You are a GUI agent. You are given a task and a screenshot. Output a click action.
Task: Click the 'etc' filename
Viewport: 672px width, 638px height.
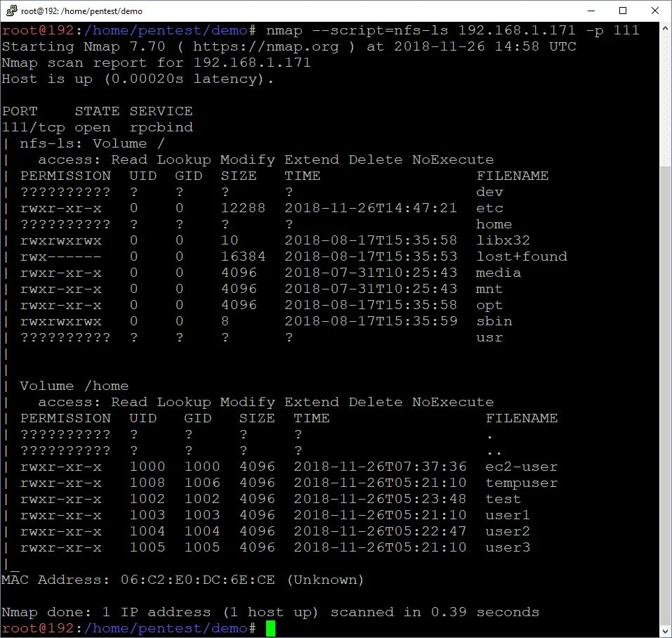(x=490, y=209)
